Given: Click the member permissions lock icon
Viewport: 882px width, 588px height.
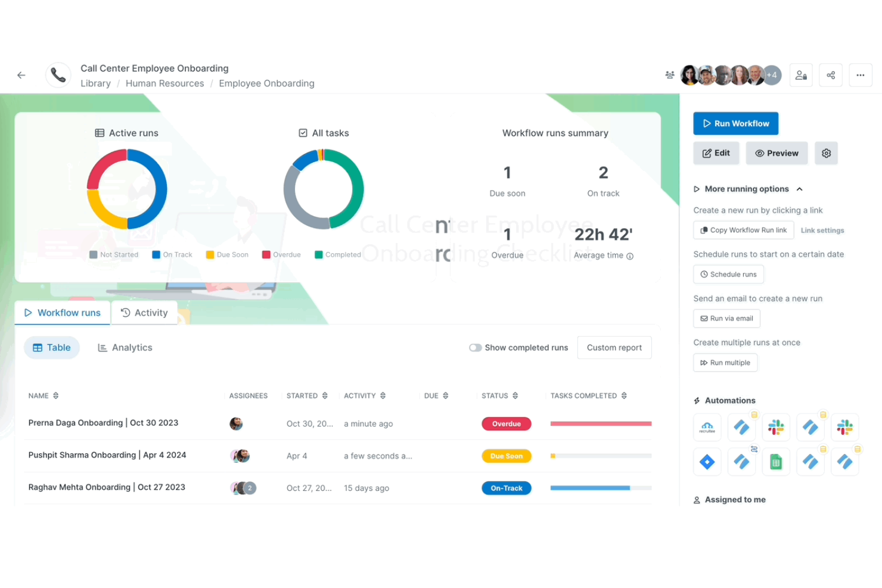Looking at the screenshot, I should click(801, 74).
